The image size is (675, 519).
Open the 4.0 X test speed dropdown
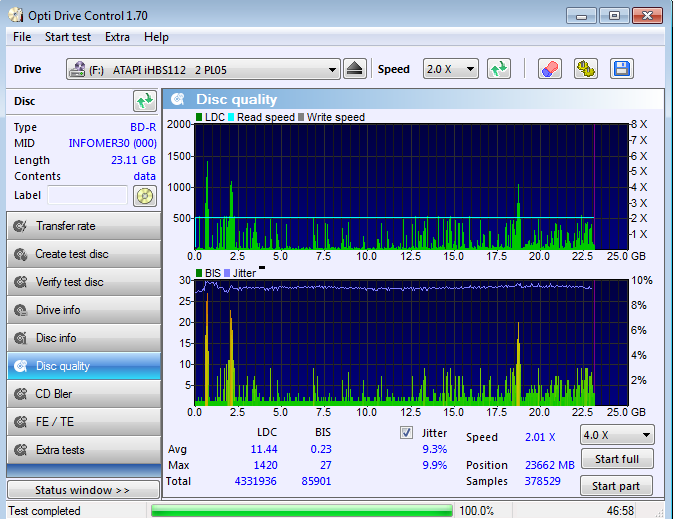[x=617, y=435]
